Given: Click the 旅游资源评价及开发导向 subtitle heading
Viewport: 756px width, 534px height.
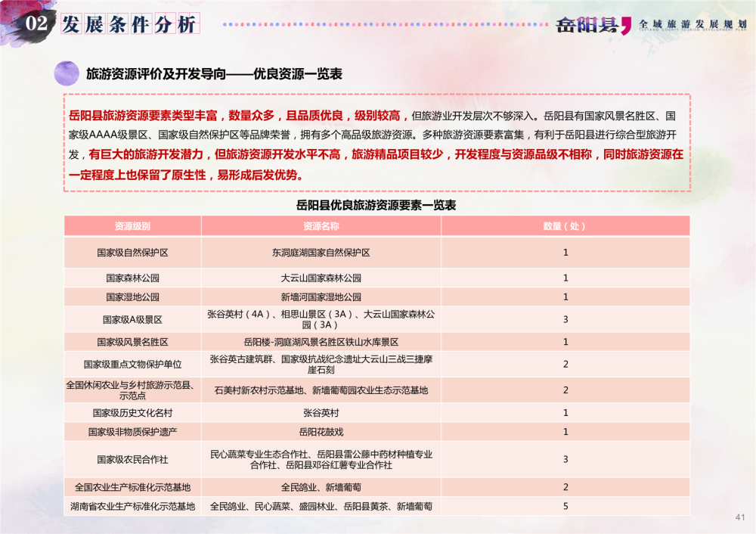Looking at the screenshot, I should pyautogui.click(x=214, y=74).
